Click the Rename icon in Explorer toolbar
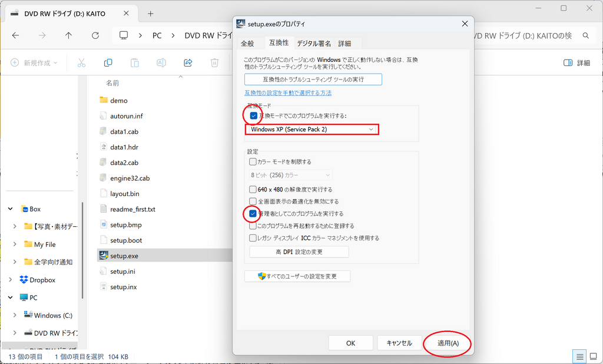603x364 pixels. [x=161, y=62]
